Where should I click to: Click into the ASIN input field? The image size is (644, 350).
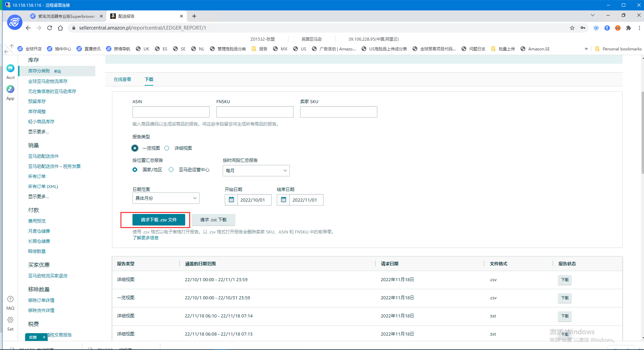171,112
